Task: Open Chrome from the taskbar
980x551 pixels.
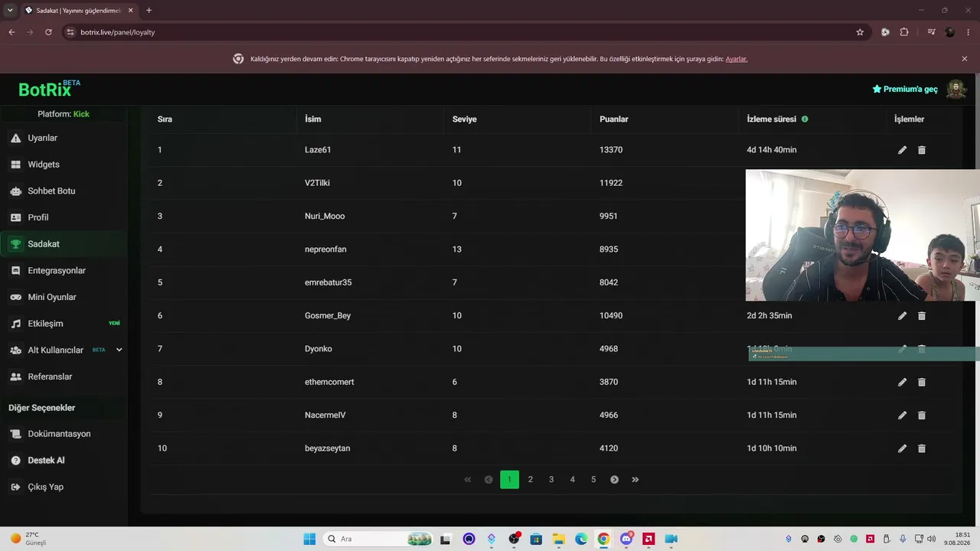Action: (603, 539)
